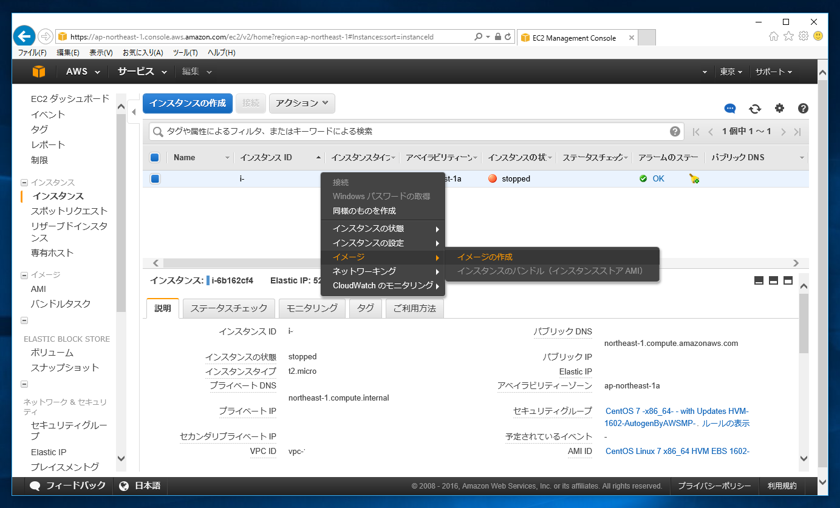Click the alarm add icon next to OK

[x=694, y=178]
